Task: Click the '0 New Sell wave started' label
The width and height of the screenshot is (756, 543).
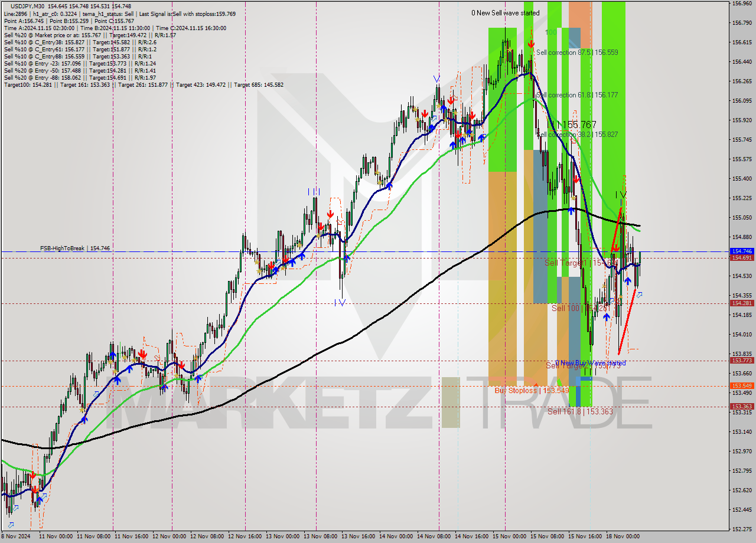Action: (505, 13)
